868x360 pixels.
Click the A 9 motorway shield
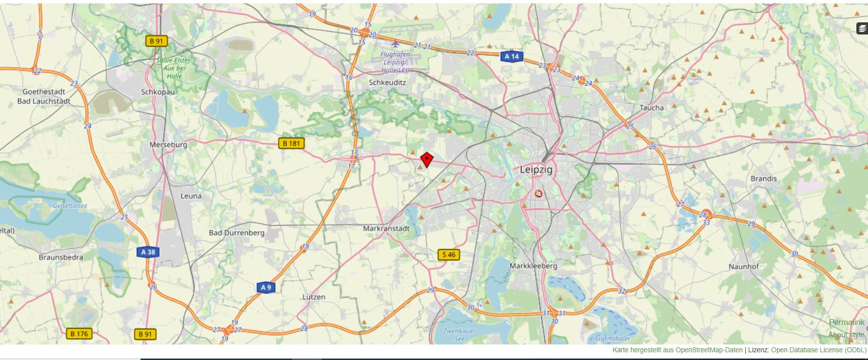click(266, 288)
